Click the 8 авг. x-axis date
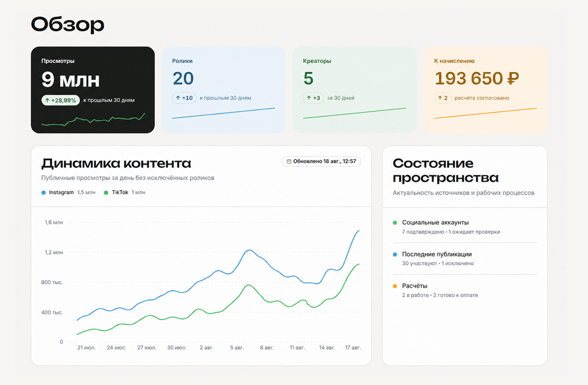 [267, 348]
